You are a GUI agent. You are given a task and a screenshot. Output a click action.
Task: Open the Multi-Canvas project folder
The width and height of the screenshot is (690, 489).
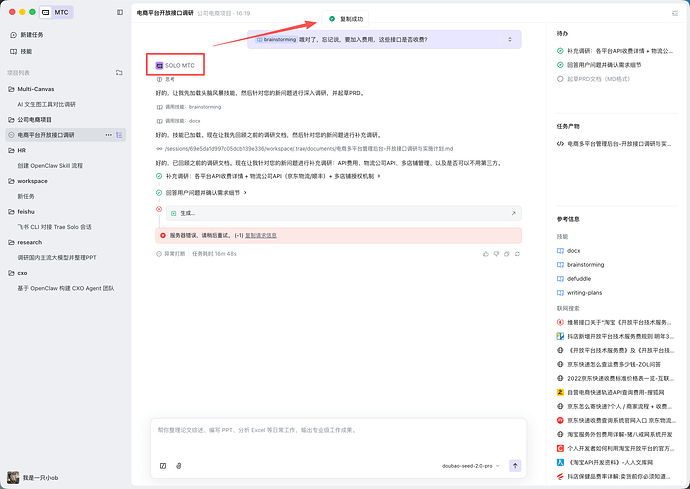pos(36,89)
